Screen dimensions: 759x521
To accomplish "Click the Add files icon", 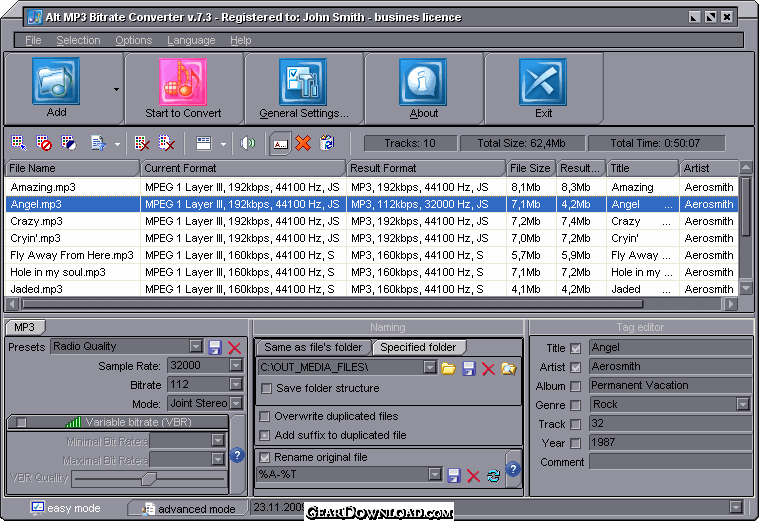I will [56, 81].
